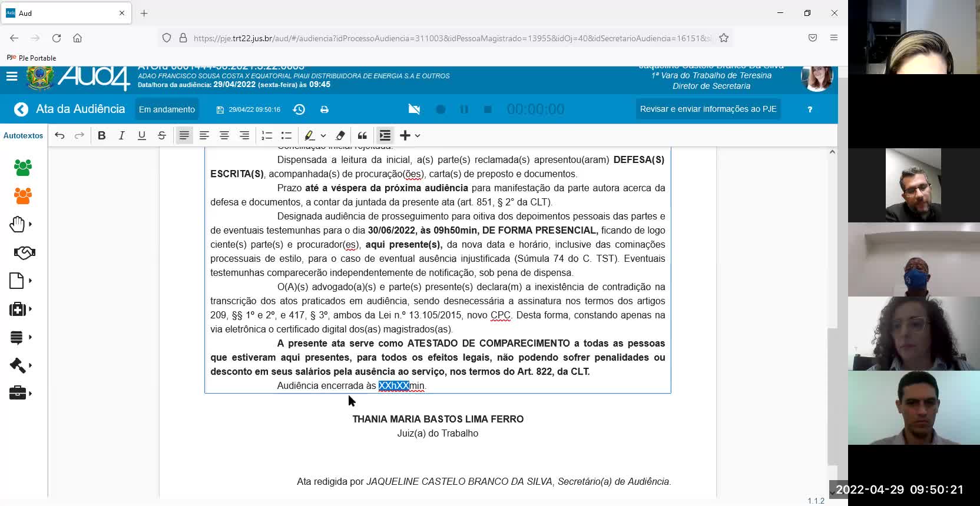This screenshot has width=980, height=506.
Task: Insert numbered list
Action: [x=267, y=135]
